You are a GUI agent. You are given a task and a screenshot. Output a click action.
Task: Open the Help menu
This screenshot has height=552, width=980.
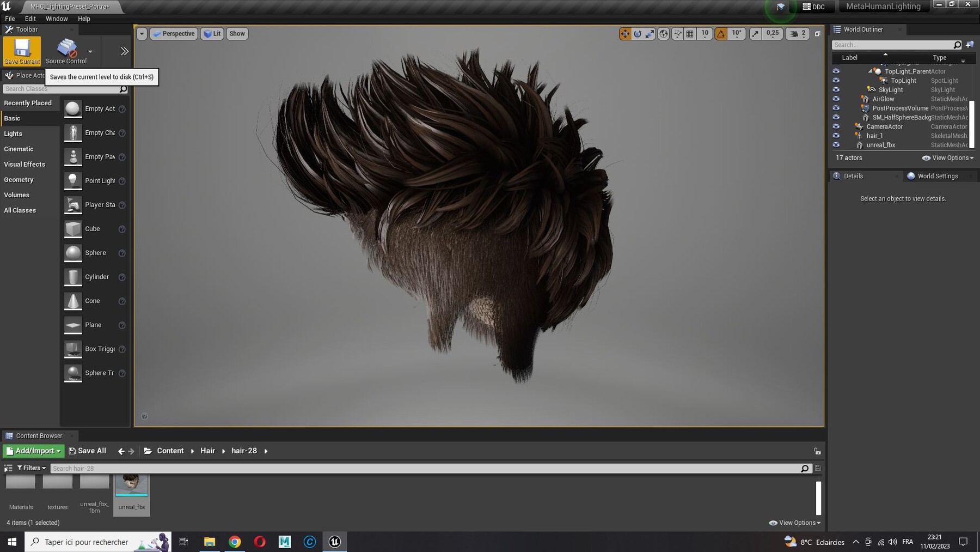pyautogui.click(x=84, y=19)
